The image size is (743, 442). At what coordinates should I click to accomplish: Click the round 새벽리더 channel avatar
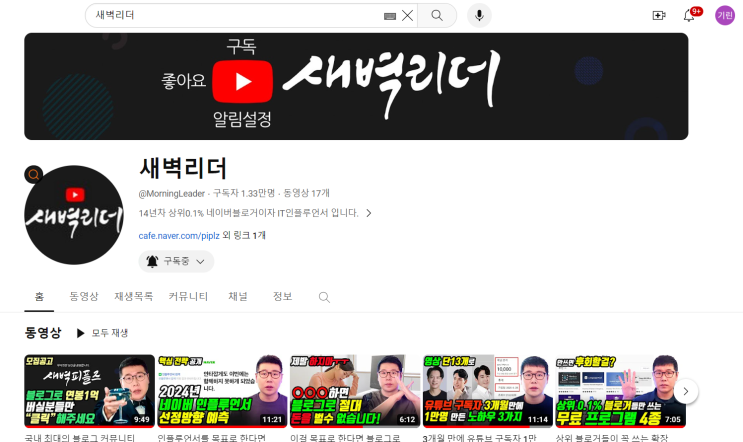point(74,215)
